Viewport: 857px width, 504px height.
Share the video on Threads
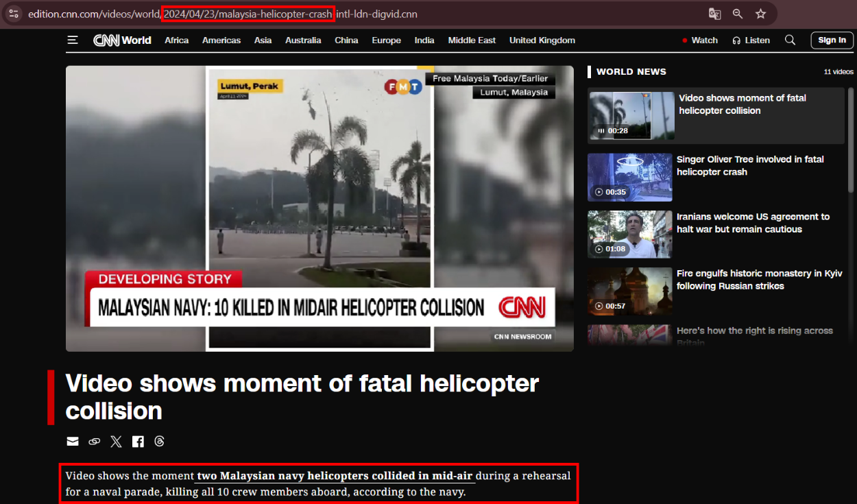(160, 442)
